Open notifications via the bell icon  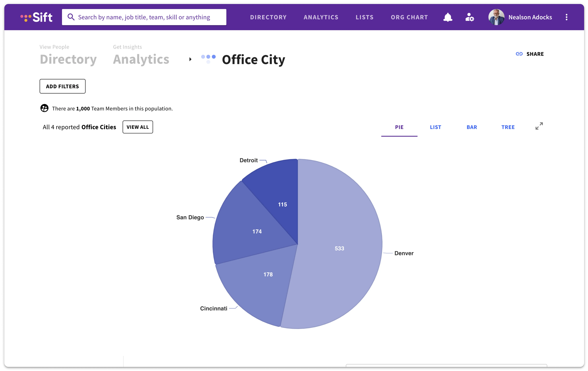448,17
